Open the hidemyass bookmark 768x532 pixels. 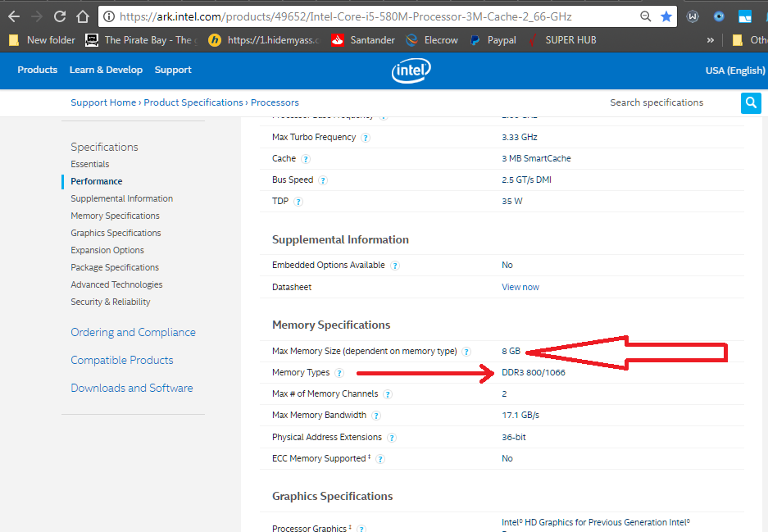[x=263, y=40]
